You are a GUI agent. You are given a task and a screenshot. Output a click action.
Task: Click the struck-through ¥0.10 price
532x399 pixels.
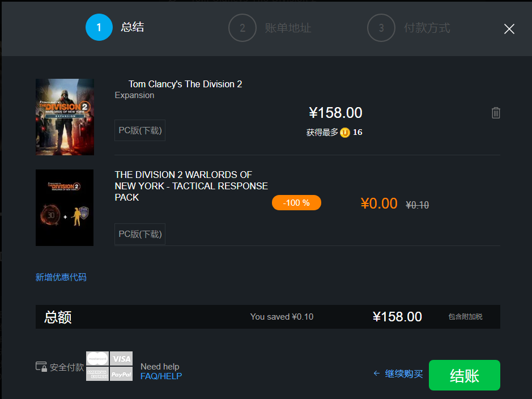tap(418, 205)
